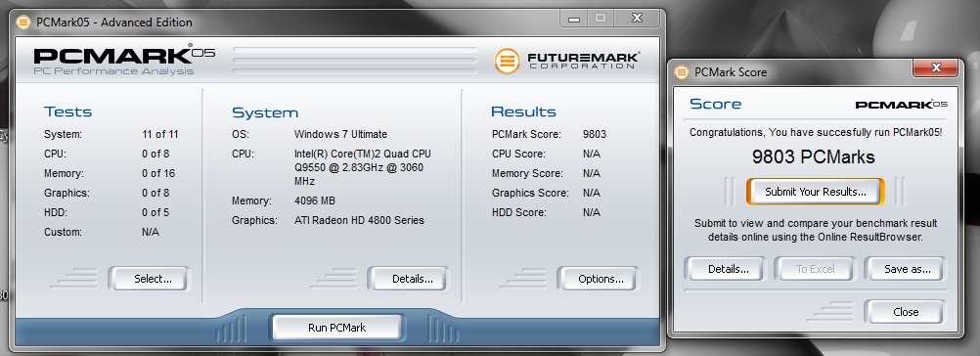The image size is (980, 356).
Task: Click the Futuremark orange logo icon
Action: pos(507,62)
